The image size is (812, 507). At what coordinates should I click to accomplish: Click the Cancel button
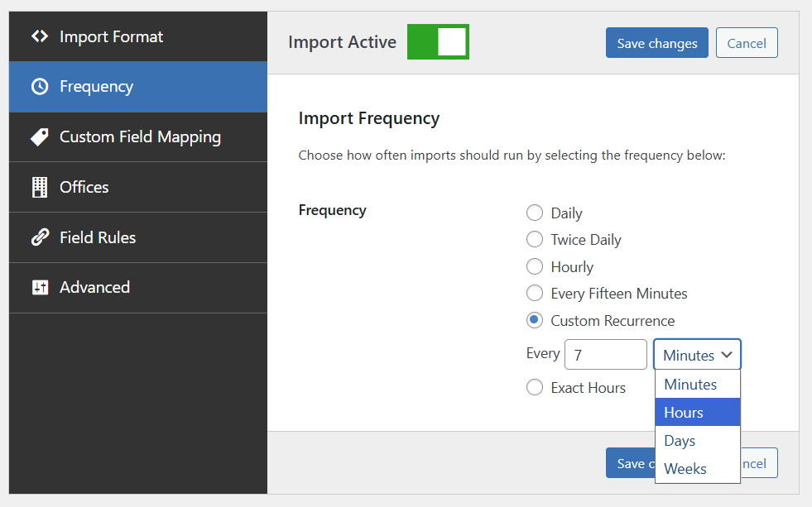click(x=746, y=42)
